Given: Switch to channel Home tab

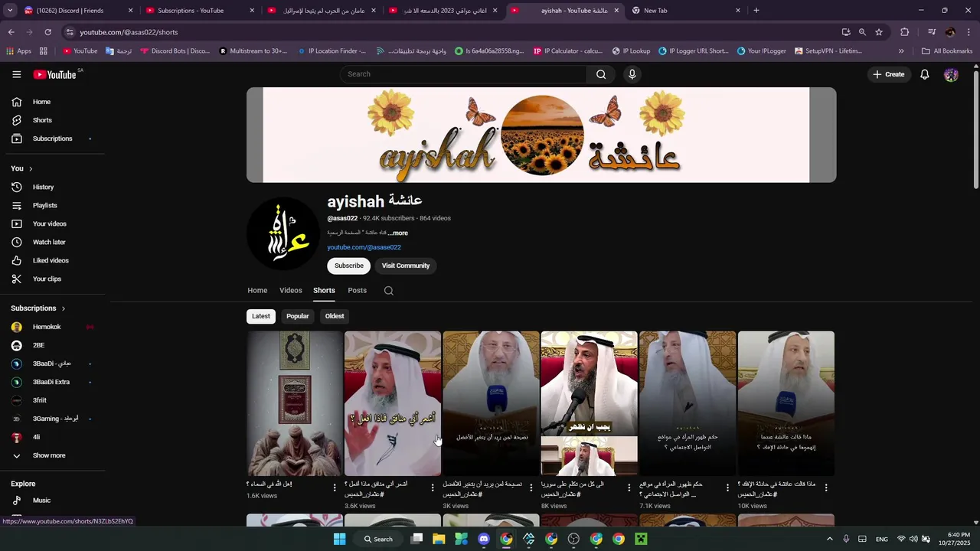Looking at the screenshot, I should click(x=257, y=291).
